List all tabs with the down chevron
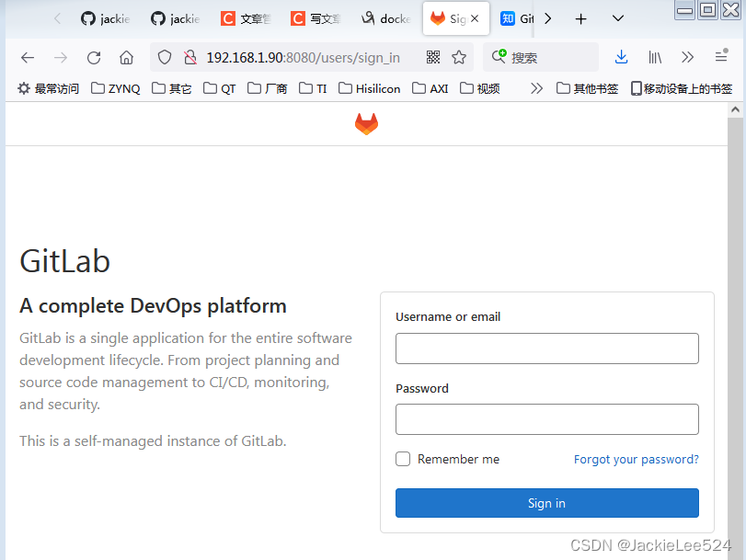746x560 pixels. [617, 18]
